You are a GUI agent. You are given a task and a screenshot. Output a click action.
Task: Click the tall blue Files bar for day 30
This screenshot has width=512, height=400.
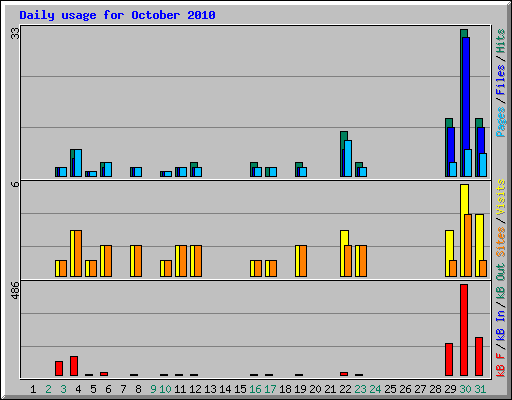click(x=466, y=93)
